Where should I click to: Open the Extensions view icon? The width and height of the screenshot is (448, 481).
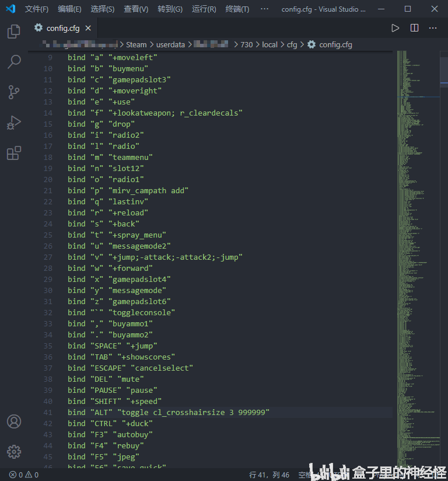[14, 153]
